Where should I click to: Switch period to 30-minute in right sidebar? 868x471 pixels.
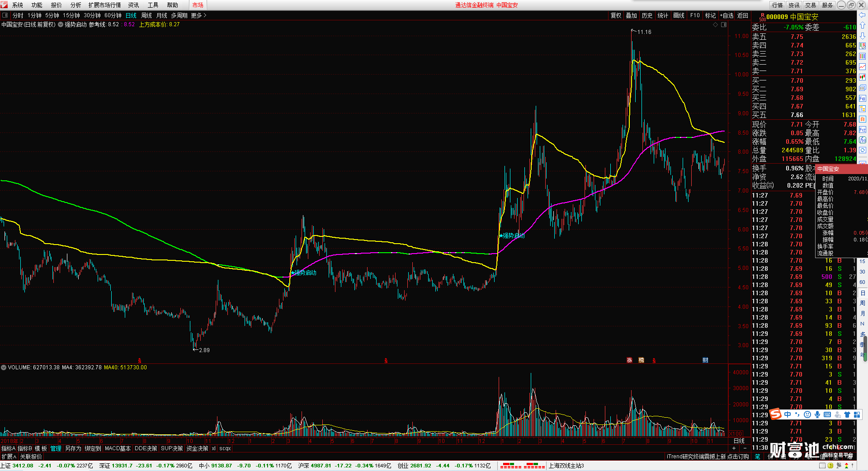point(863,272)
